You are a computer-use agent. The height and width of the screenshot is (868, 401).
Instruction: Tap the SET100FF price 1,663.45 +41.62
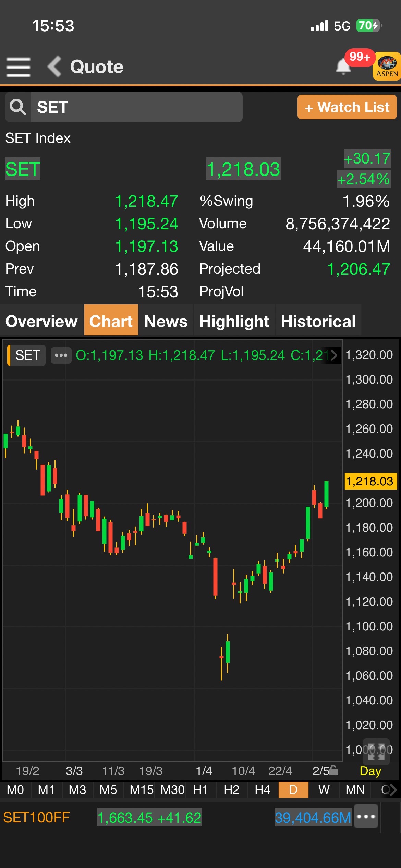click(x=149, y=818)
